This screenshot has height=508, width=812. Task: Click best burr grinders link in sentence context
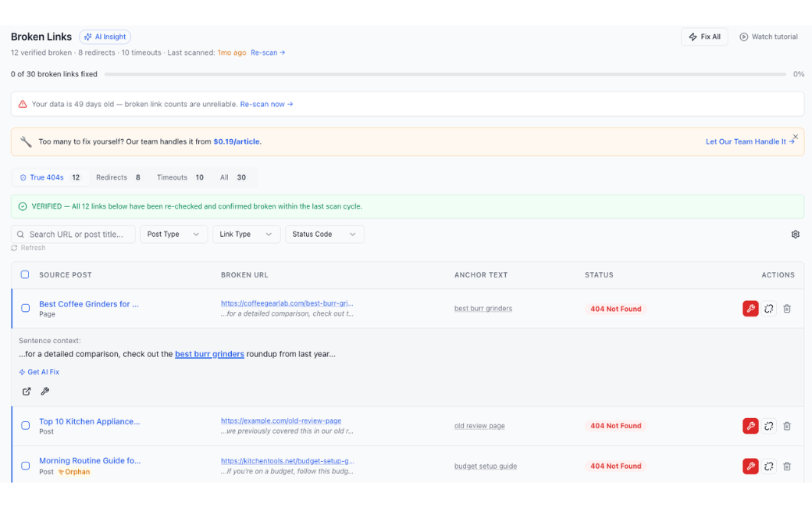tap(209, 354)
